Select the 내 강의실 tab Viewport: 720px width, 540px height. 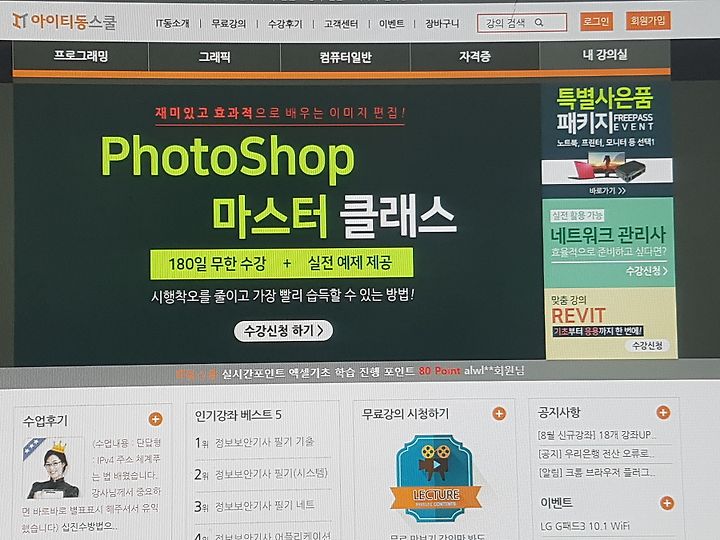605,55
